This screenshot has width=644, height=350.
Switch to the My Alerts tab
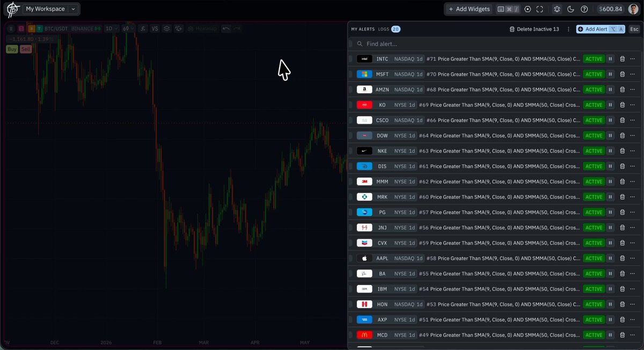coord(362,29)
